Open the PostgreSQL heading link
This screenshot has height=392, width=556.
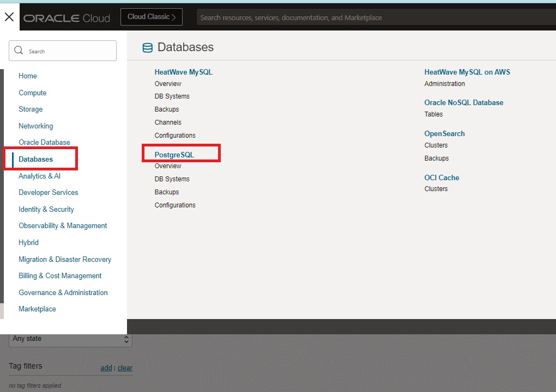pyautogui.click(x=174, y=155)
